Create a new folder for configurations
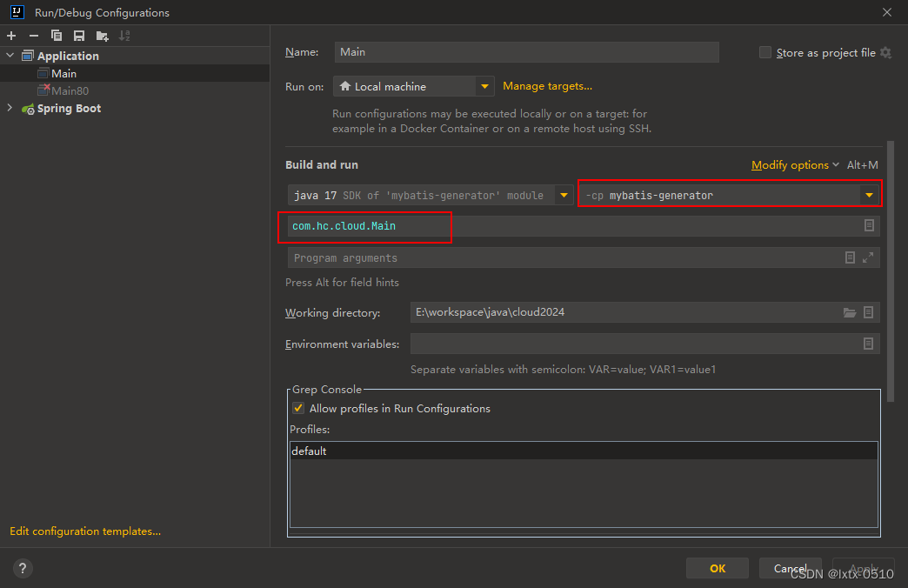Viewport: 908px width, 588px height. click(x=101, y=36)
